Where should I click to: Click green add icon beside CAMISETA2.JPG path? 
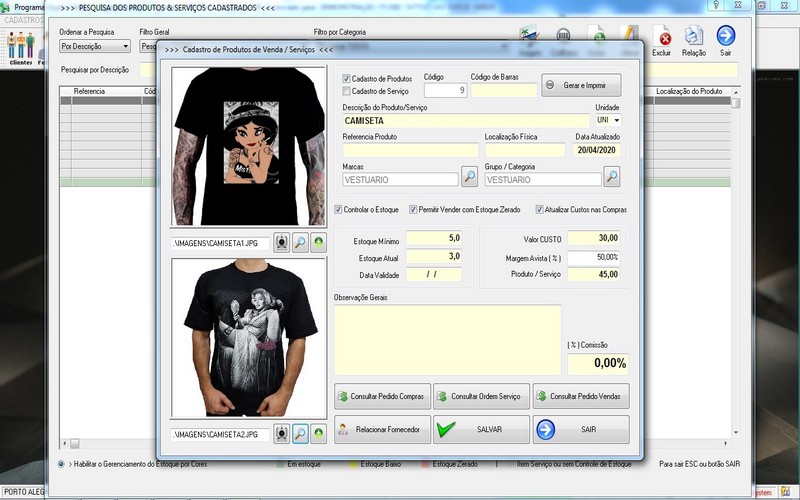(318, 434)
